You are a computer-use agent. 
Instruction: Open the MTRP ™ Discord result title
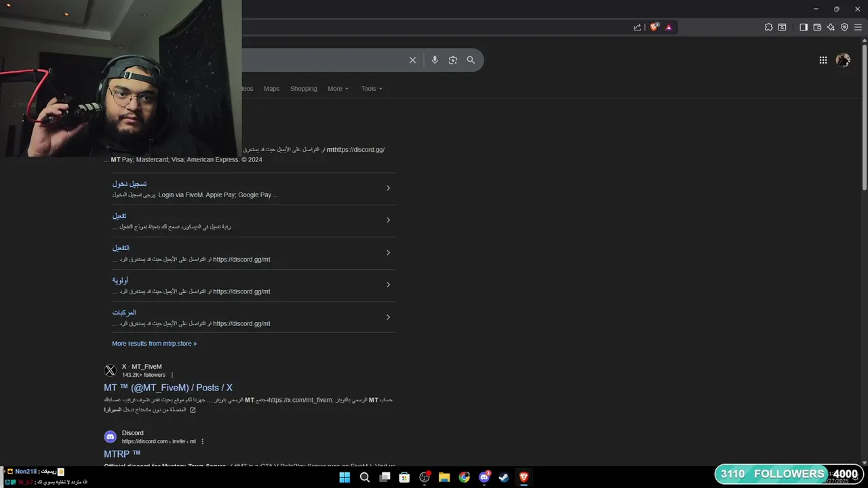pyautogui.click(x=122, y=454)
